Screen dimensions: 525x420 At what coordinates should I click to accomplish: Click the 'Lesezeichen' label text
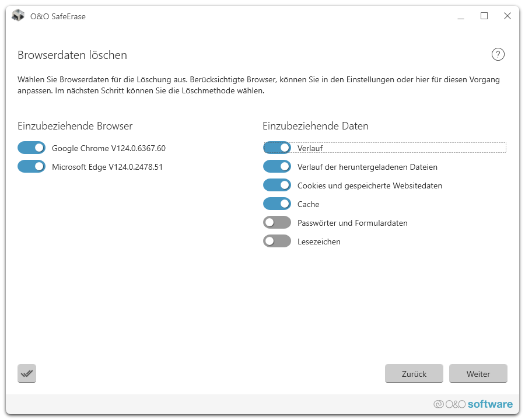(318, 242)
